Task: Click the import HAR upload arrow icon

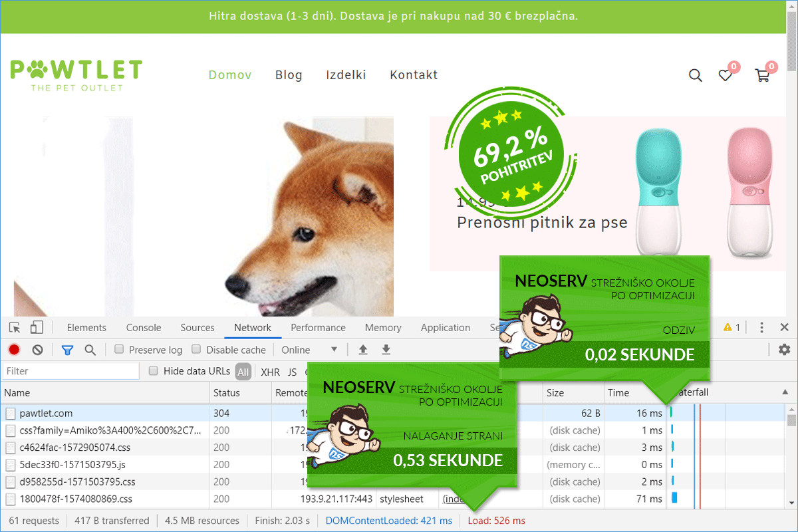Action: pyautogui.click(x=363, y=350)
